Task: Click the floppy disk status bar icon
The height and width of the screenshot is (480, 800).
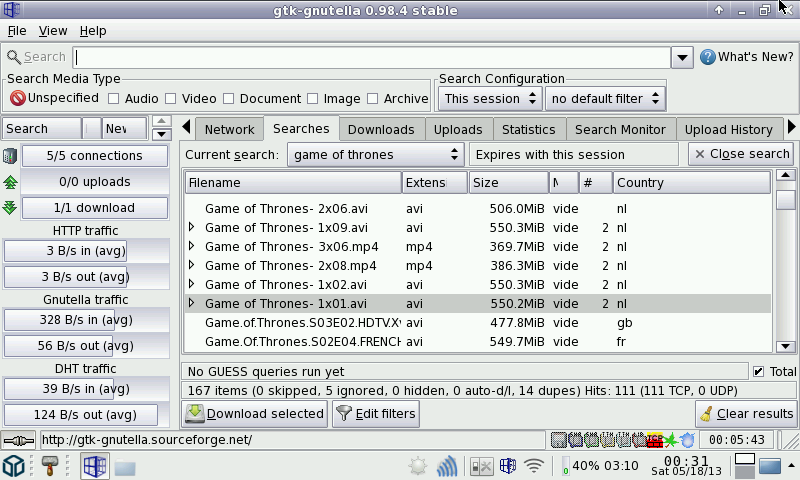Action: [559, 440]
